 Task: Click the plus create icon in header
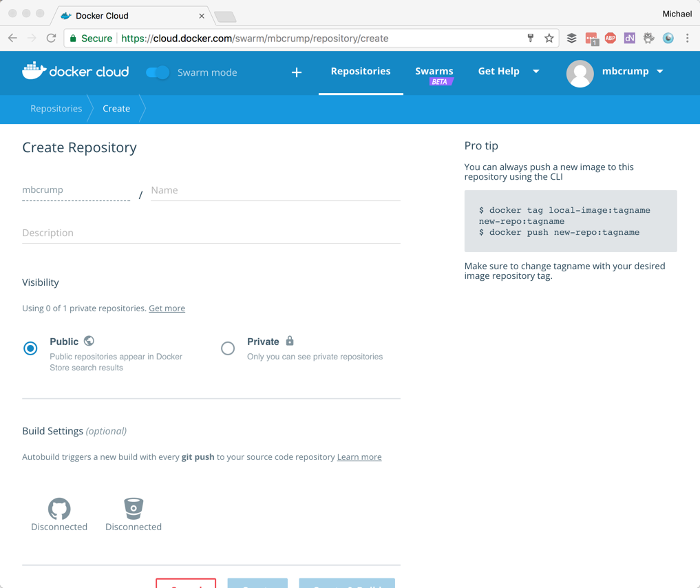297,72
